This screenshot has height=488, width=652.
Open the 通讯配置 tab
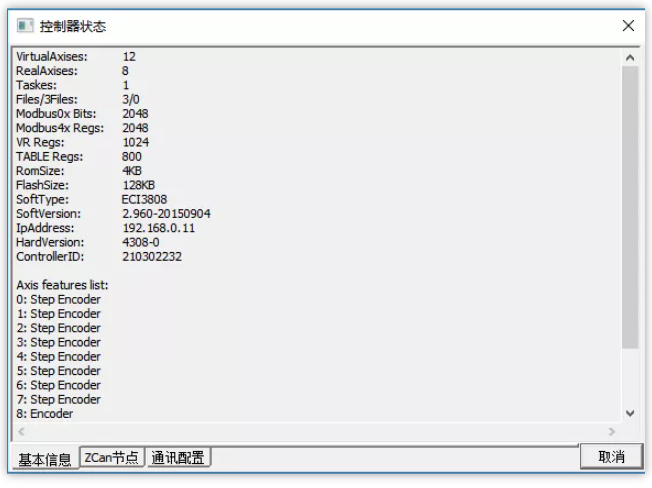coord(178,457)
